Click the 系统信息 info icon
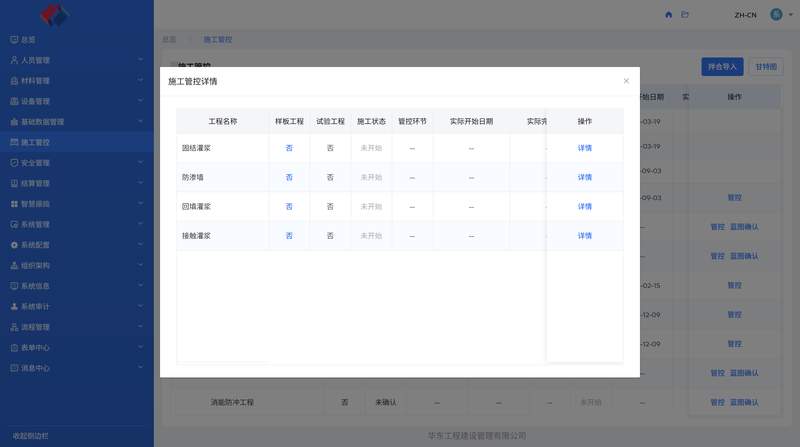This screenshot has width=800, height=447. 14,286
